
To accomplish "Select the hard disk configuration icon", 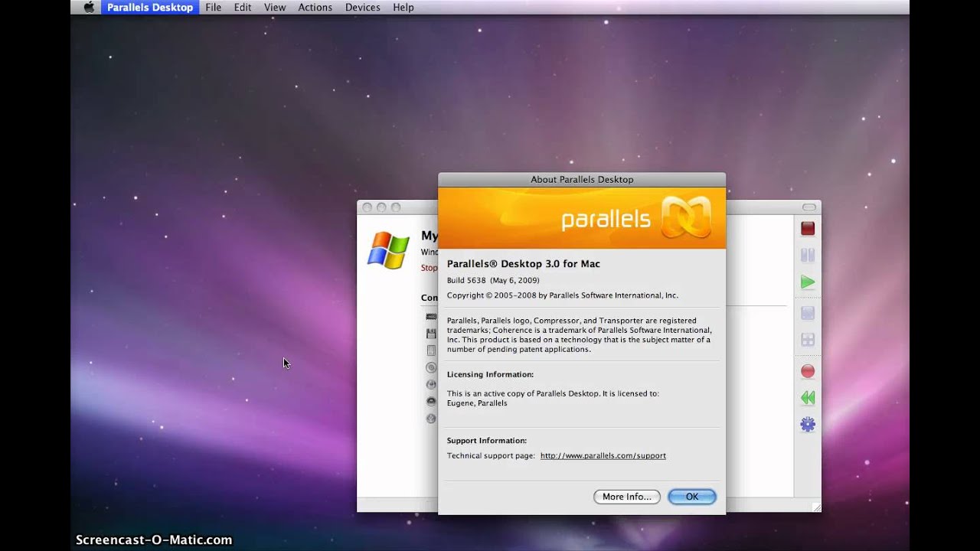I will [x=431, y=350].
